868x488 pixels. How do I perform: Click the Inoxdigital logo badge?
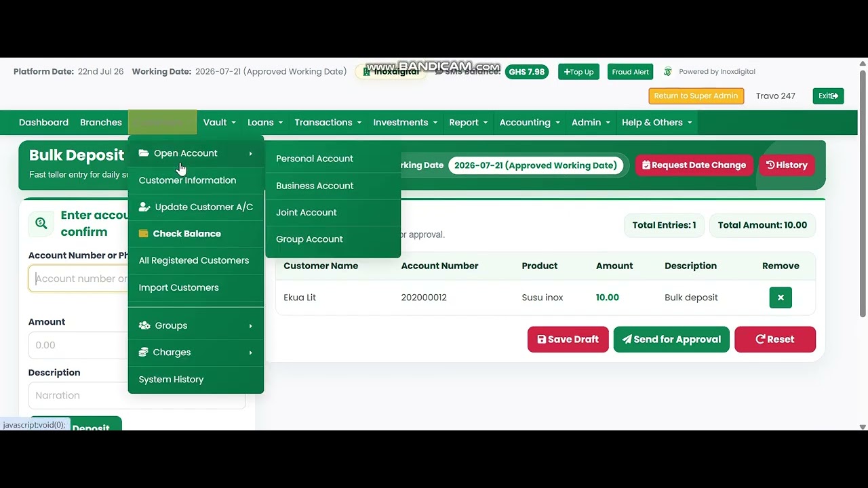point(391,72)
